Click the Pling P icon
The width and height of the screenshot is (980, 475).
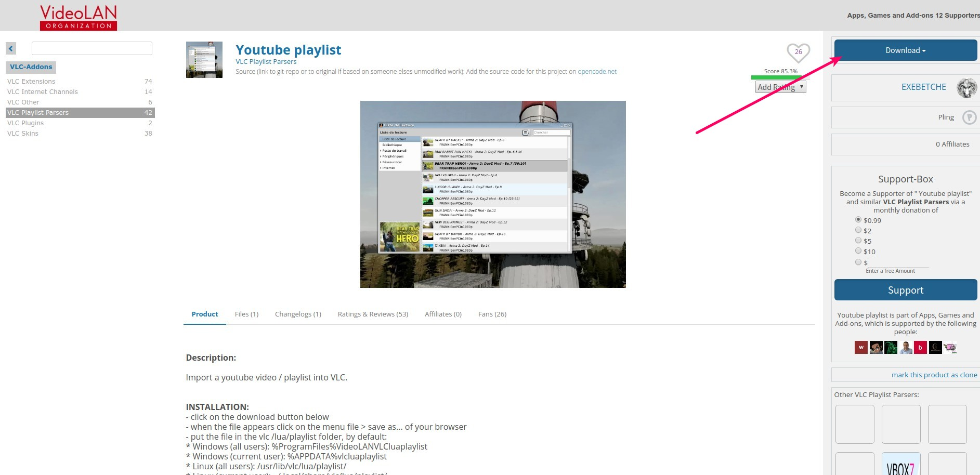click(x=969, y=117)
